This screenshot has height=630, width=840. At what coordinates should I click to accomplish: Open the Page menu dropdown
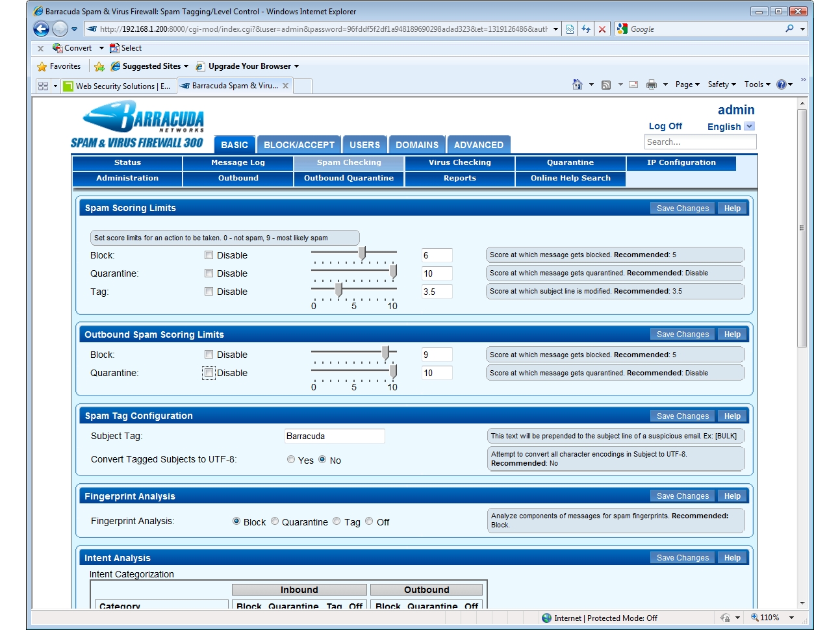[687, 84]
